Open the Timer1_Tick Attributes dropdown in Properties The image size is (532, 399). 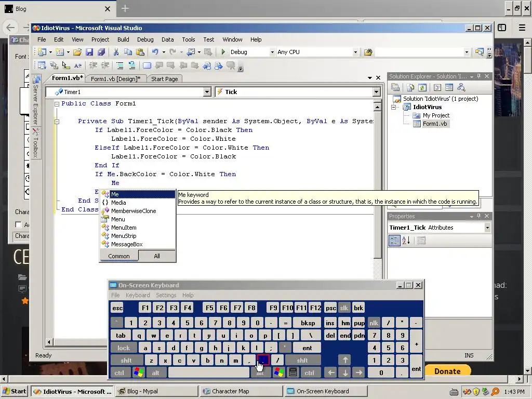(x=487, y=228)
